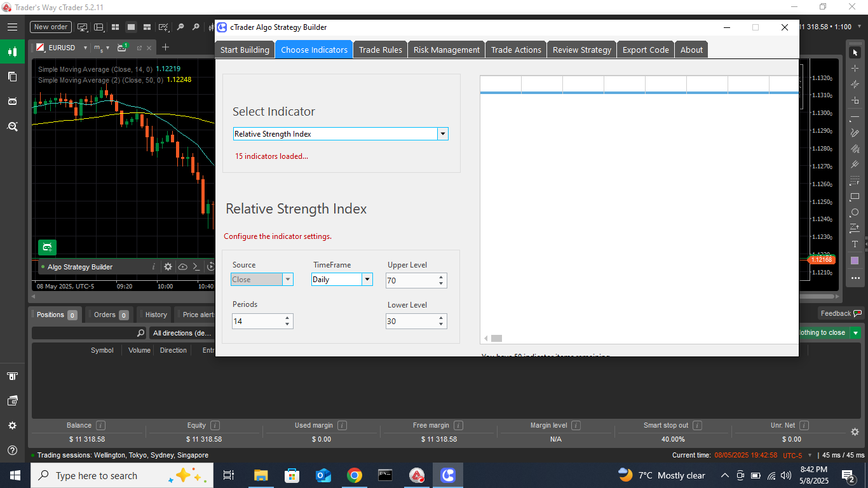Zoom out the chart
Screen dimensions: 868x488
click(180, 27)
